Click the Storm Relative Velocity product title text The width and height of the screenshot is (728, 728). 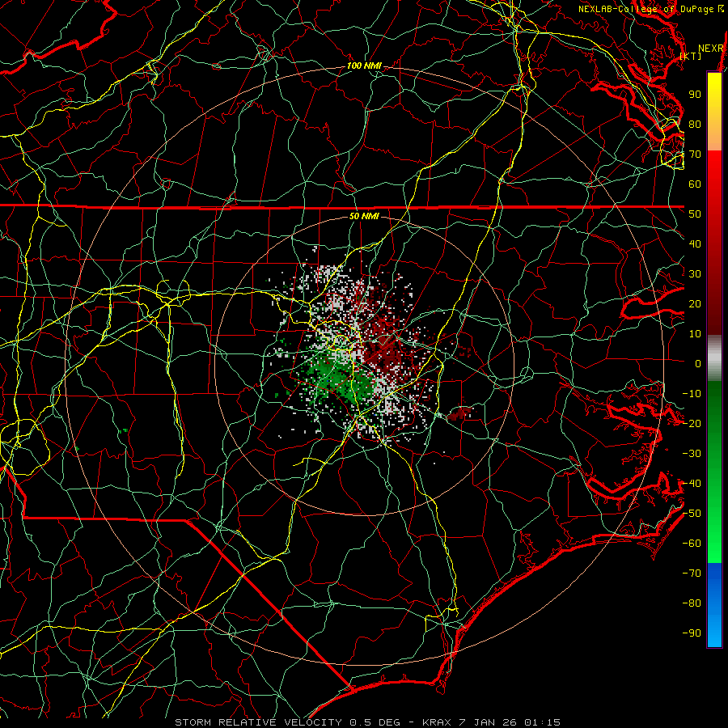(257, 722)
